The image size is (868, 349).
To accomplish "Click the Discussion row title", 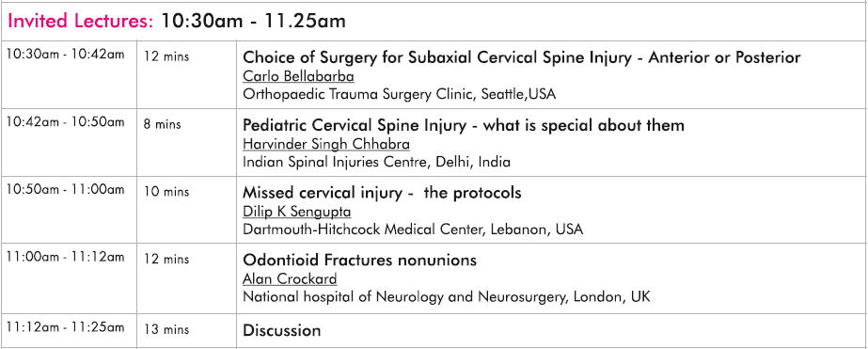I will 282,331.
